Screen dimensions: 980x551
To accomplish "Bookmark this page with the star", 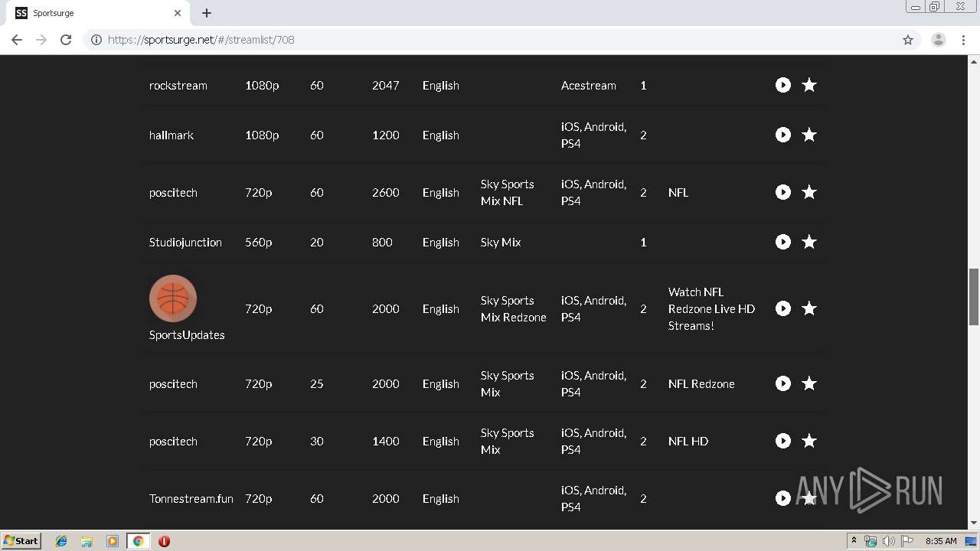I will coord(908,40).
